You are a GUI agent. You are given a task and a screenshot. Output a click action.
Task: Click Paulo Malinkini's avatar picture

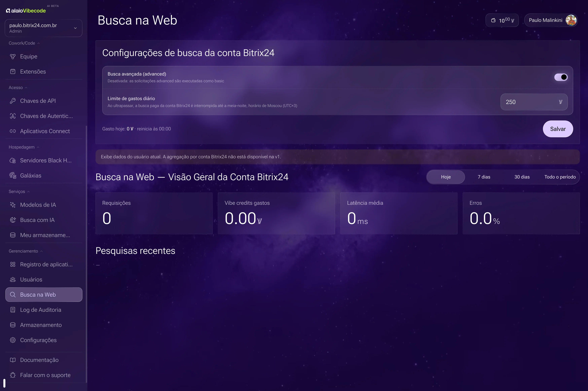[571, 20]
